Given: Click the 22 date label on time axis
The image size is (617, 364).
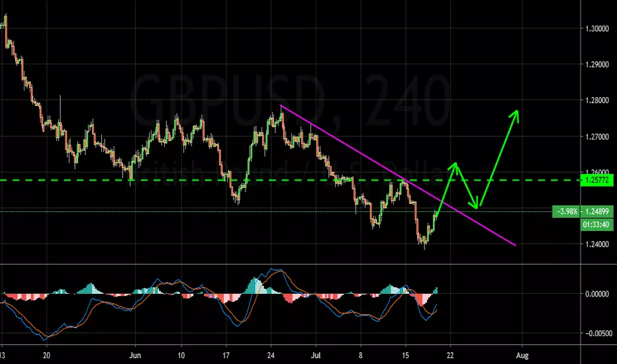Looking at the screenshot, I should (x=450, y=355).
